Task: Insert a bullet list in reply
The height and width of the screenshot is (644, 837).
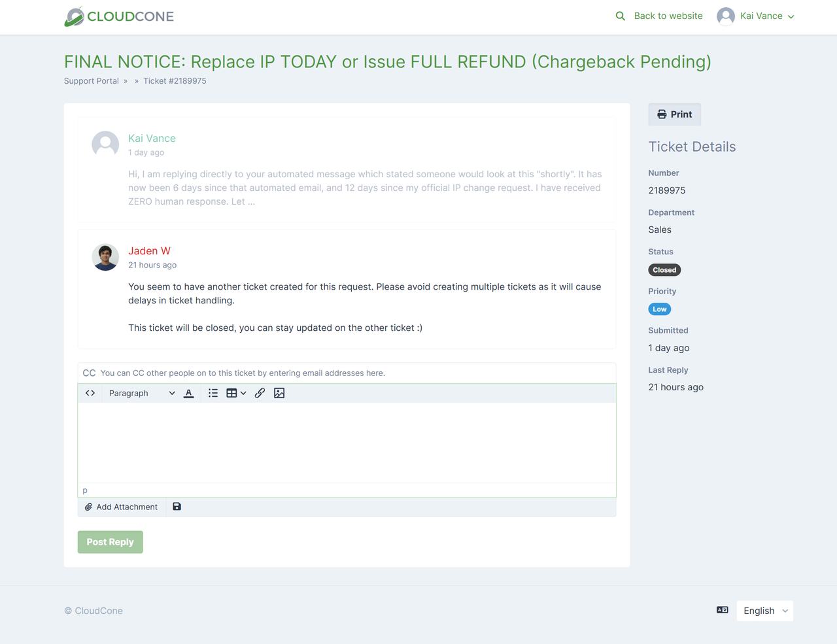Action: pyautogui.click(x=213, y=393)
